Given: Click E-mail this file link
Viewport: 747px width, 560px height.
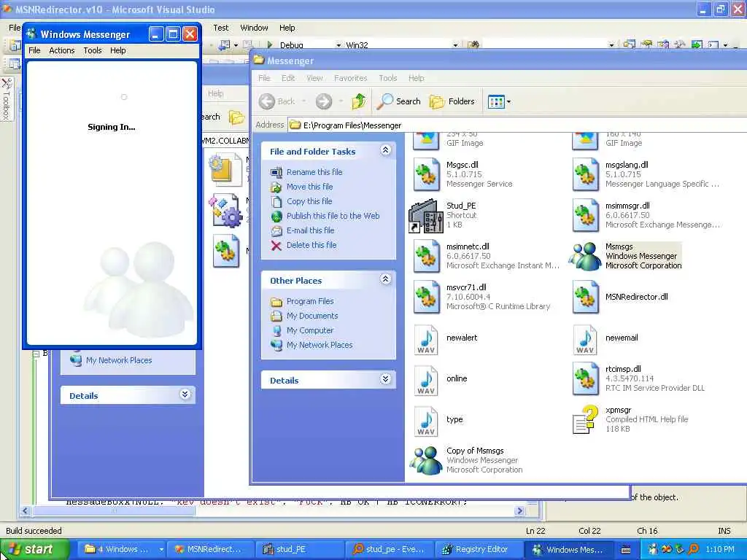Looking at the screenshot, I should point(311,230).
